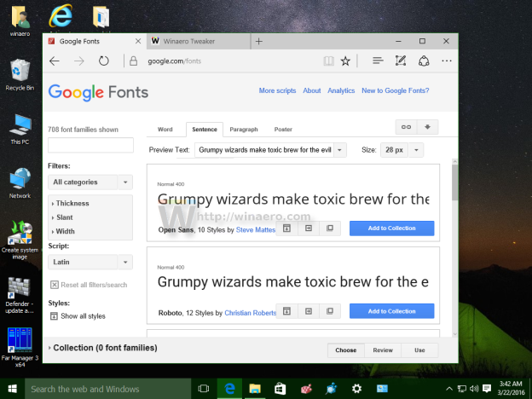Open the Share icon in Edge toolbar
Viewport: 532px width, 399px height.
click(424, 61)
